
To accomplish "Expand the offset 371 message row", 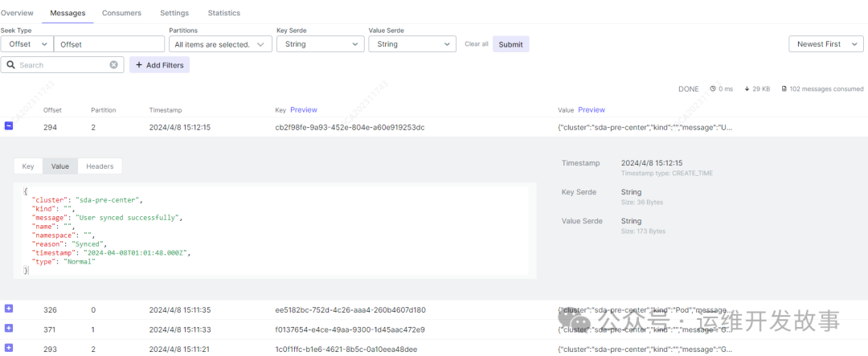I will (x=8, y=329).
